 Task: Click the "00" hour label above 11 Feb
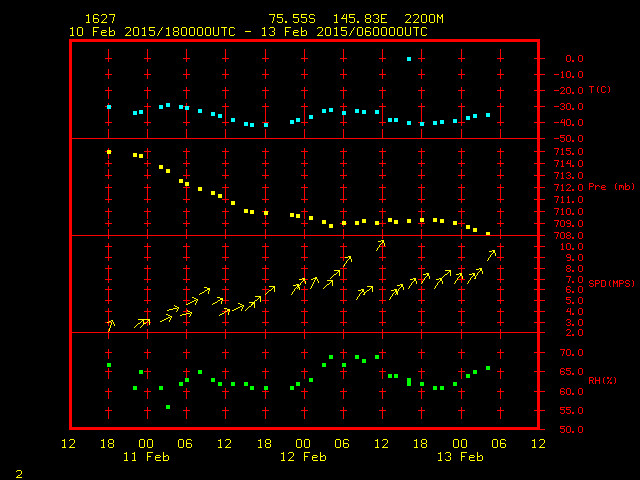tap(146, 444)
